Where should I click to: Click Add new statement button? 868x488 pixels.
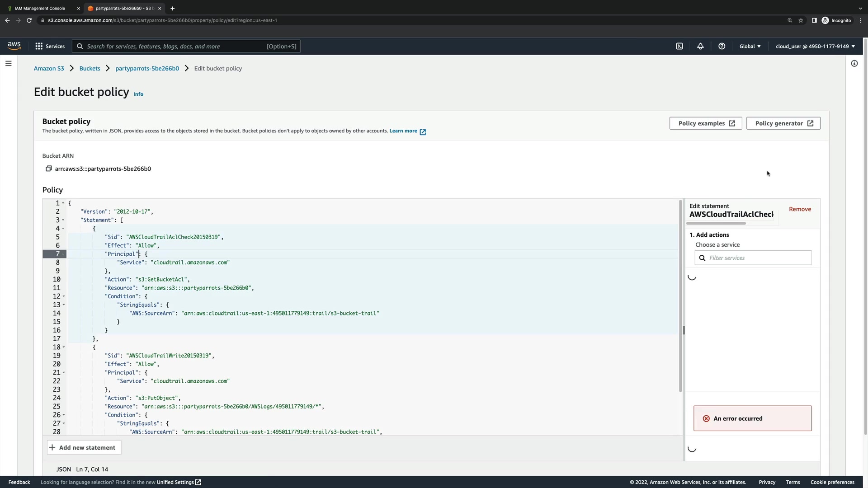tap(84, 447)
